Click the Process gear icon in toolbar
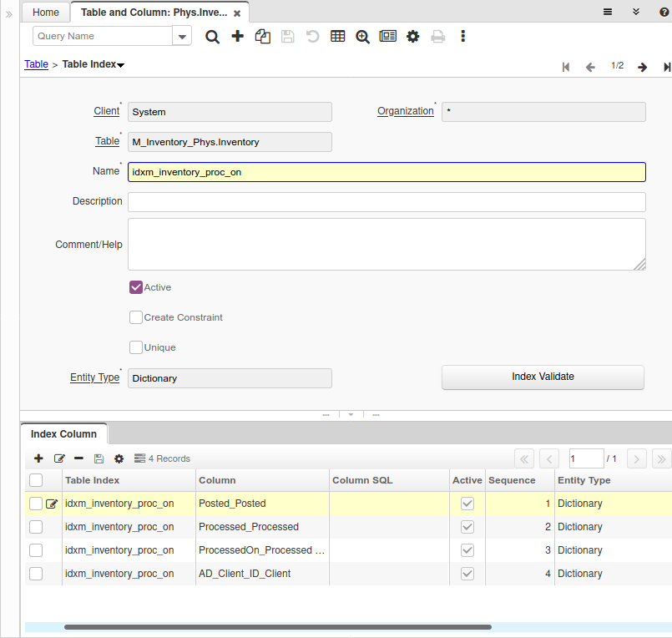 (412, 36)
